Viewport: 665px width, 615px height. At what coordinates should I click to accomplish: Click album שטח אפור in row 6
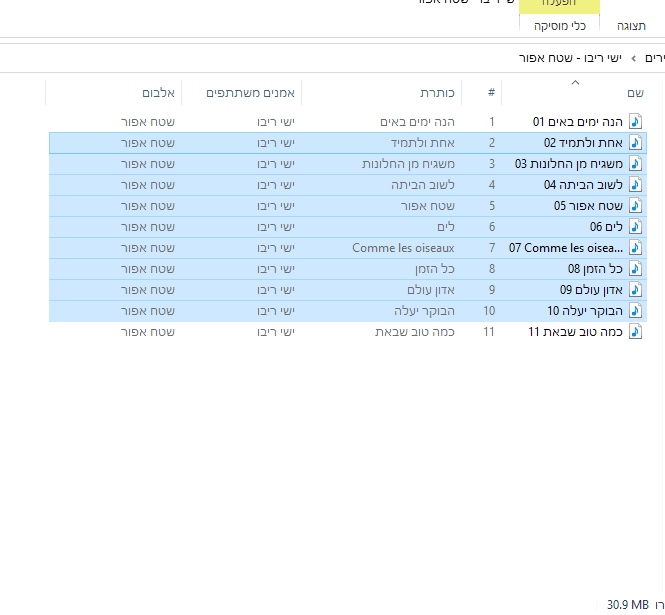(x=148, y=227)
